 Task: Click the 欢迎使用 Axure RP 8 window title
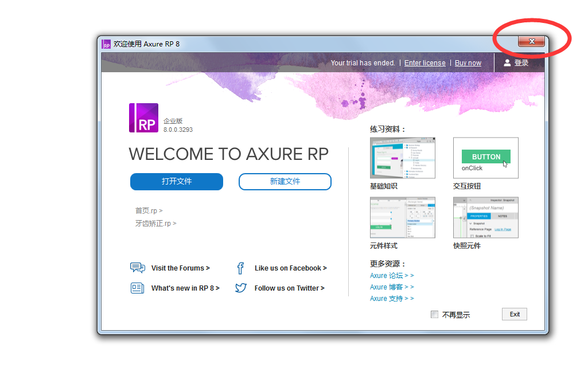147,44
